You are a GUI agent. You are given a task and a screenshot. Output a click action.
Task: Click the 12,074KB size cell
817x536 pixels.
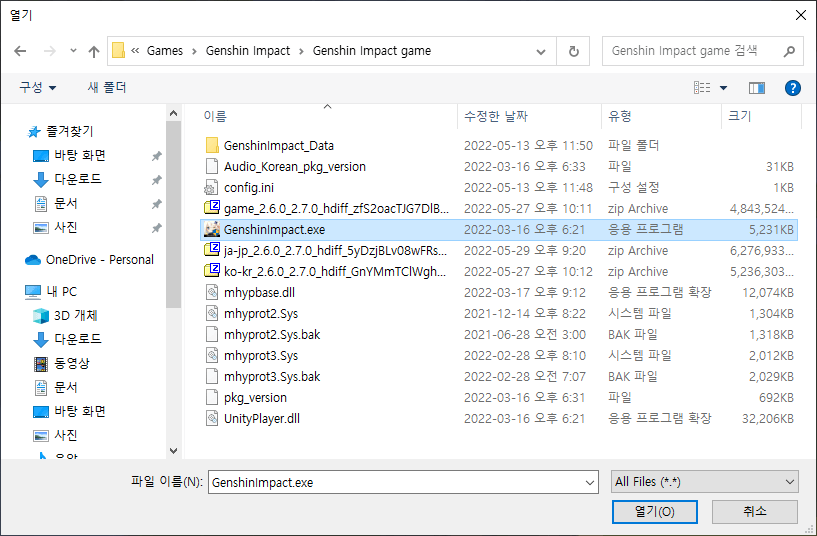coord(768,293)
